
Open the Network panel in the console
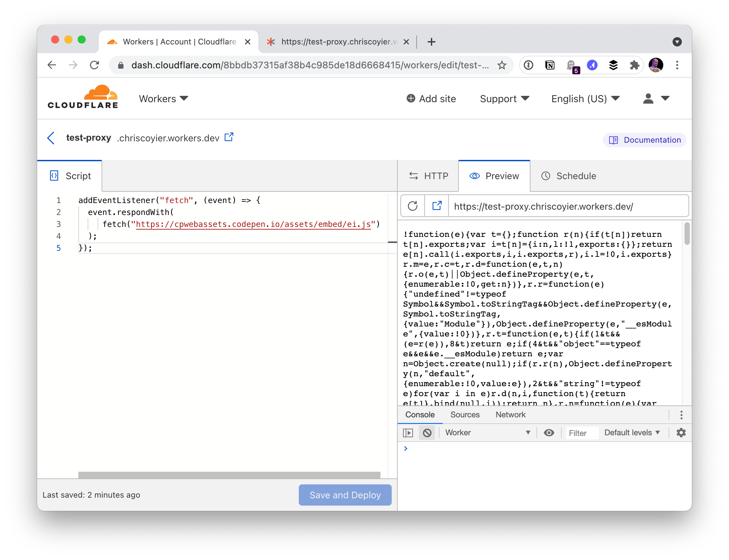pos(510,415)
